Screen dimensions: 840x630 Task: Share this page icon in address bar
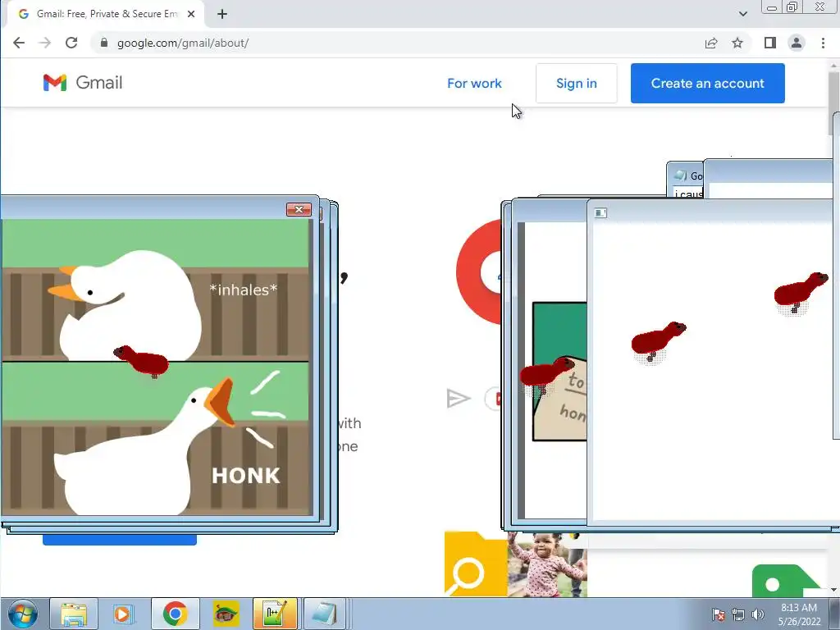711,43
